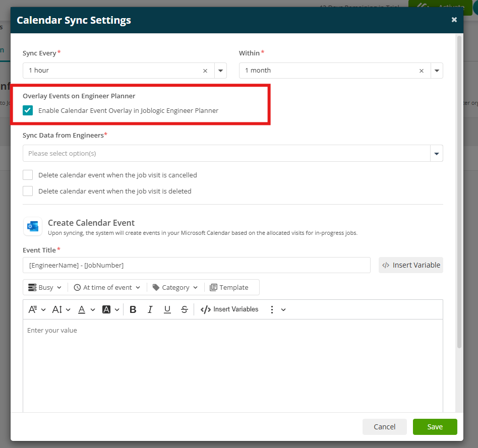Click the 'Please select option(s)' engineers field

(x=226, y=154)
